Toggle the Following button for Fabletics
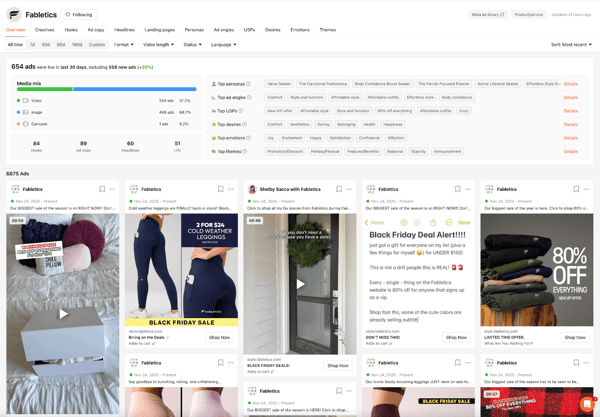The height and width of the screenshot is (417, 600). 79,15
